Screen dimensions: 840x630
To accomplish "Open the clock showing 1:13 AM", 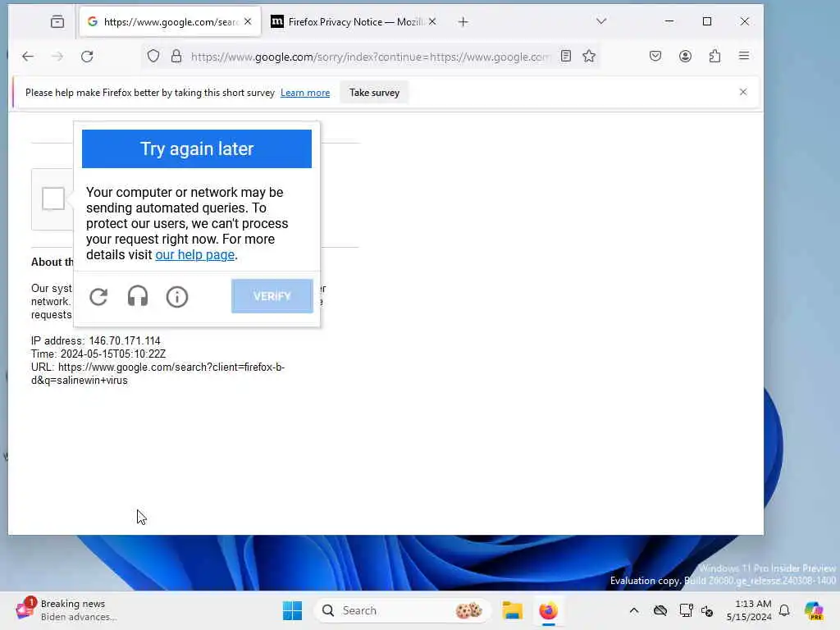I will tap(750, 610).
